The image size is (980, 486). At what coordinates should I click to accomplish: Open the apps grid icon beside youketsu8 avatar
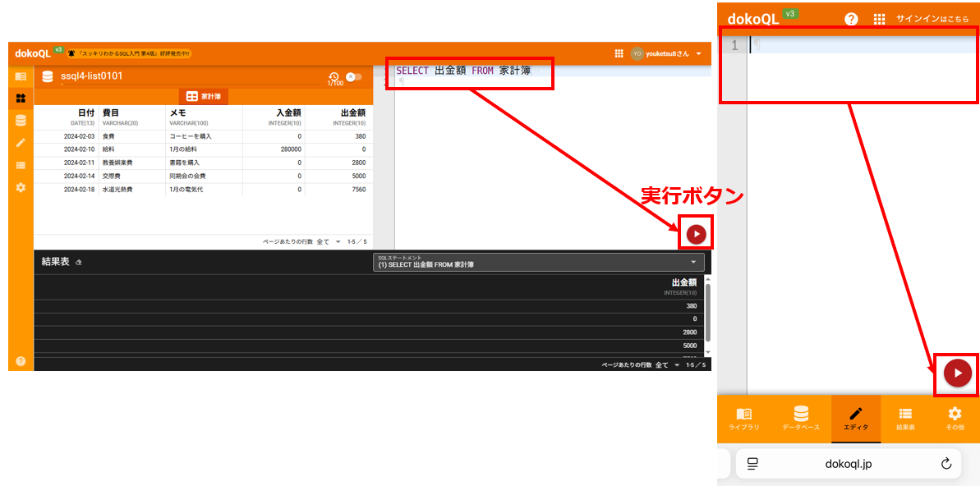(619, 53)
